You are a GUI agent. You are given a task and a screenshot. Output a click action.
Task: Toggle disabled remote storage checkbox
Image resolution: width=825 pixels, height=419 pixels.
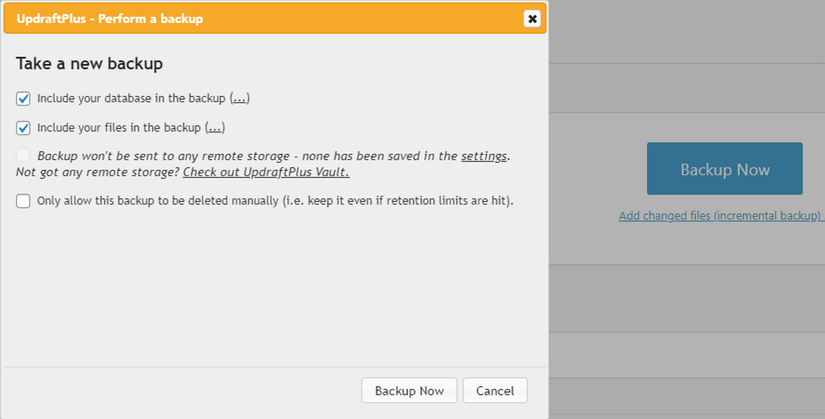tap(23, 155)
